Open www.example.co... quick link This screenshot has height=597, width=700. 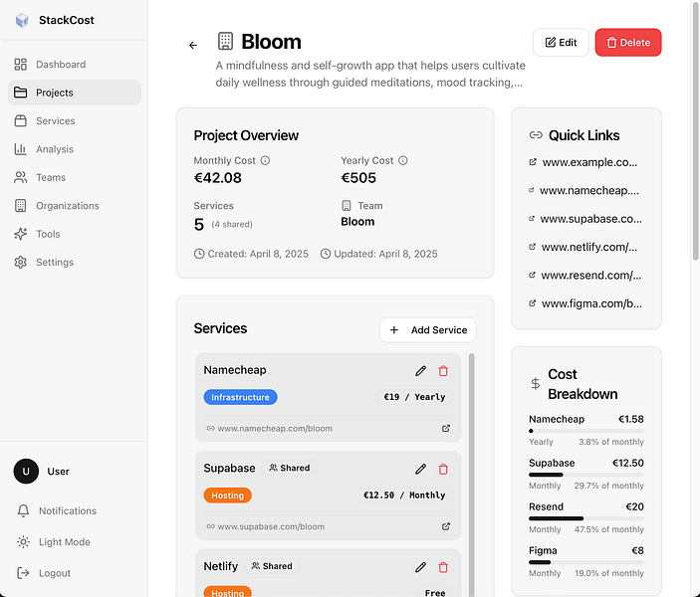(583, 162)
